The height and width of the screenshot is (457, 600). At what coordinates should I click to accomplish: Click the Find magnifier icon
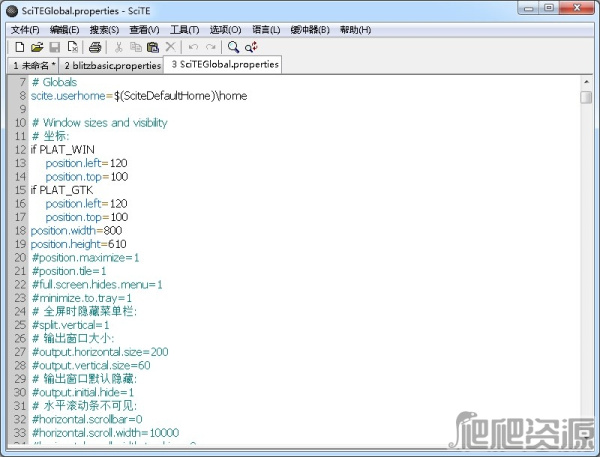[x=233, y=47]
